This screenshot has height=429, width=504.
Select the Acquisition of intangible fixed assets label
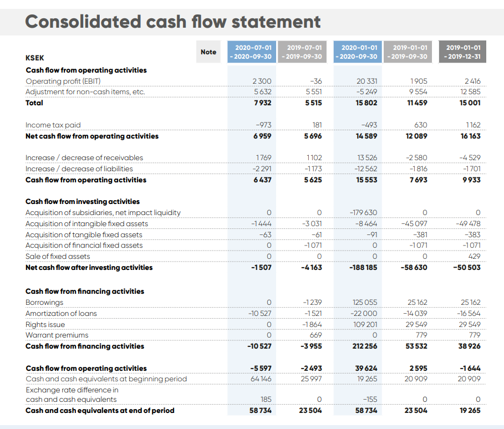click(x=86, y=224)
